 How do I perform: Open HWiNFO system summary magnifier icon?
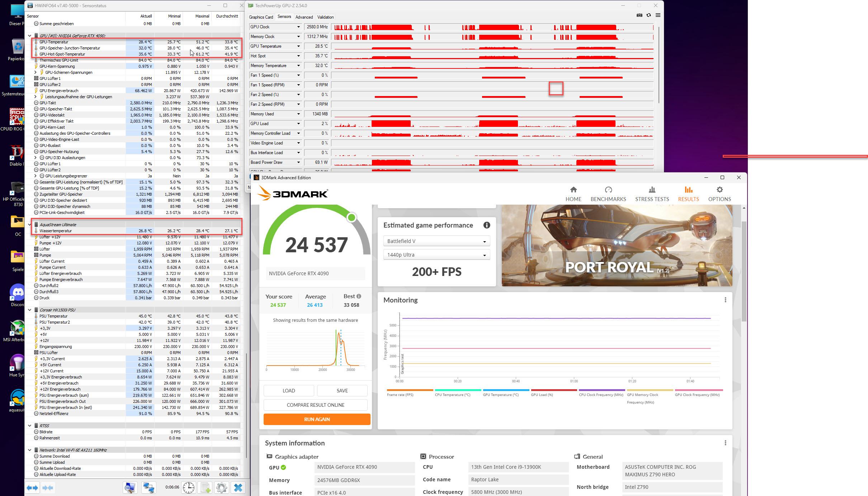coord(130,488)
